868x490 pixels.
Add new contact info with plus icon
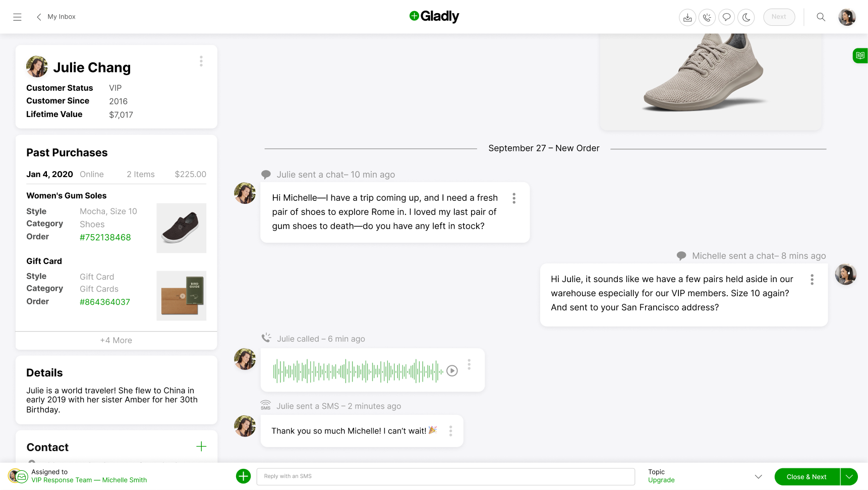point(201,447)
